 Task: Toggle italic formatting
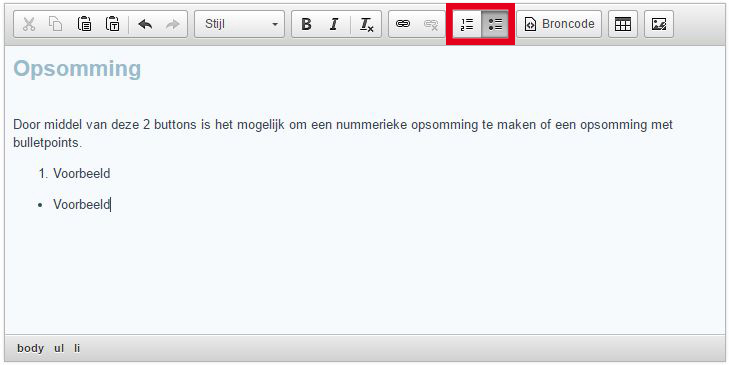[334, 24]
